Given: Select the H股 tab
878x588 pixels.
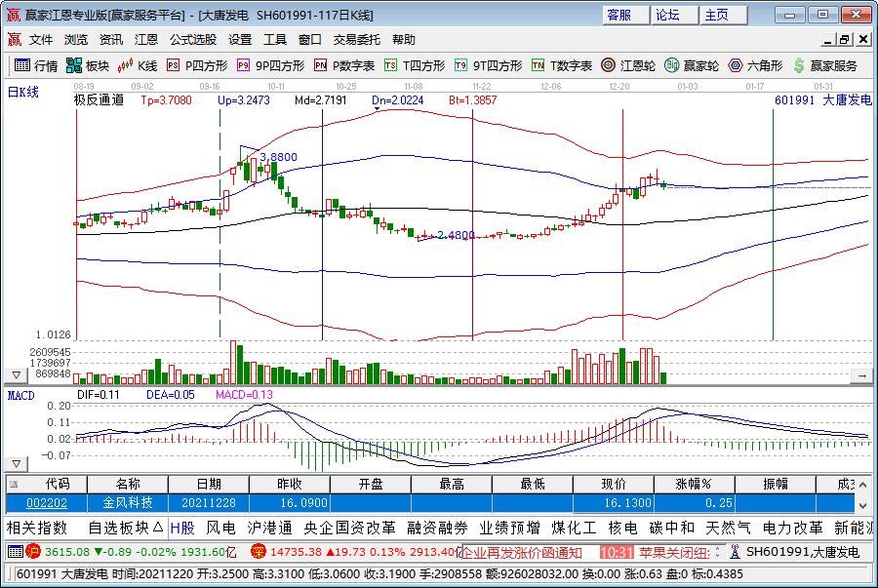Looking at the screenshot, I should (182, 528).
